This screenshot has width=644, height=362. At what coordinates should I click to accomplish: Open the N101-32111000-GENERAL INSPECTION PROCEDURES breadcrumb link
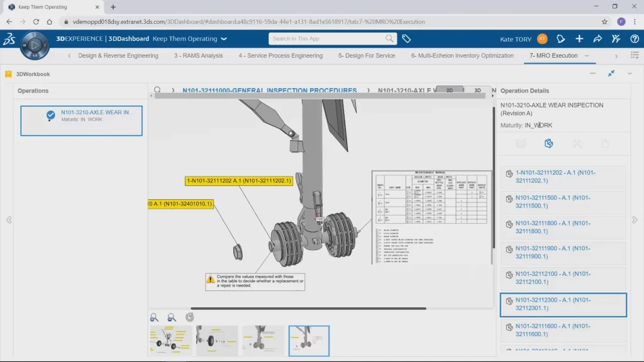(269, 90)
